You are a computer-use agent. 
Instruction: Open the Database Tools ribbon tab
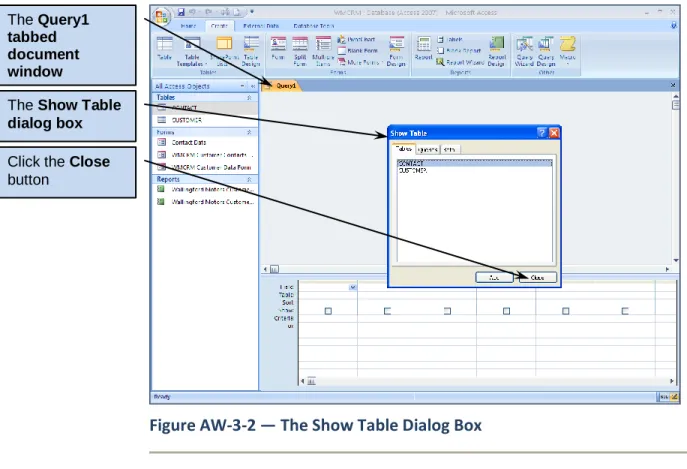coord(314,26)
